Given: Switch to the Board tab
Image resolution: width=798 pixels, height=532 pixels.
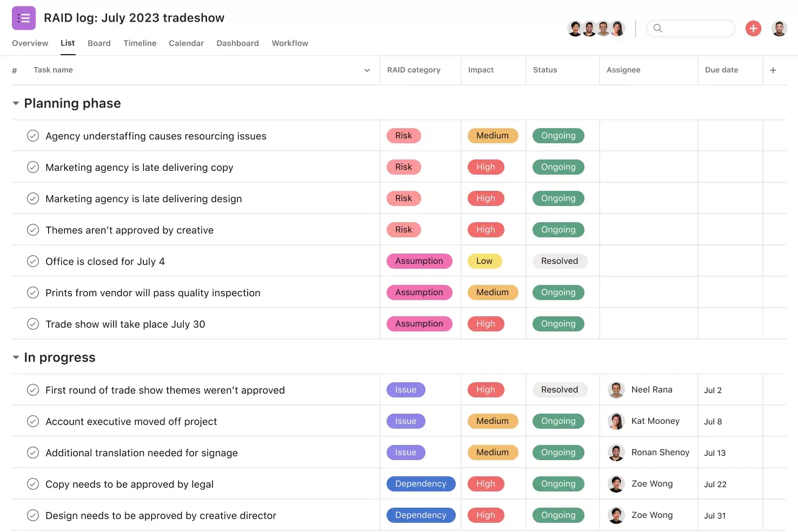Looking at the screenshot, I should [99, 43].
